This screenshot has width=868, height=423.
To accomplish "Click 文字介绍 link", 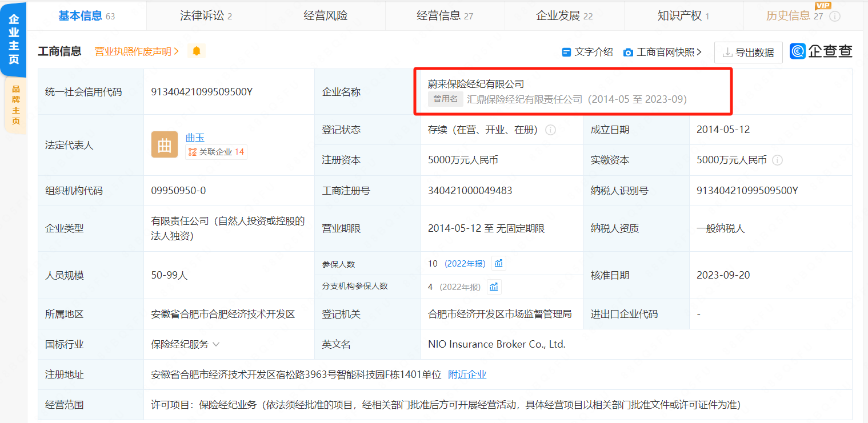I will click(594, 52).
